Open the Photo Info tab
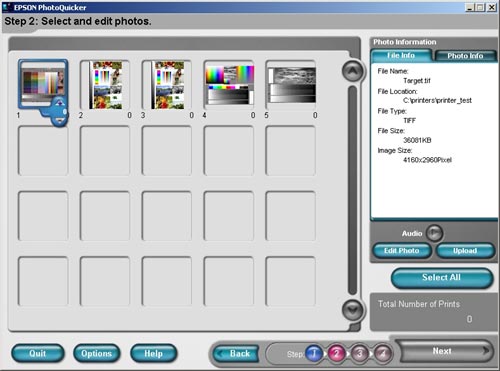Image resolution: width=500 pixels, height=371 pixels. [465, 56]
